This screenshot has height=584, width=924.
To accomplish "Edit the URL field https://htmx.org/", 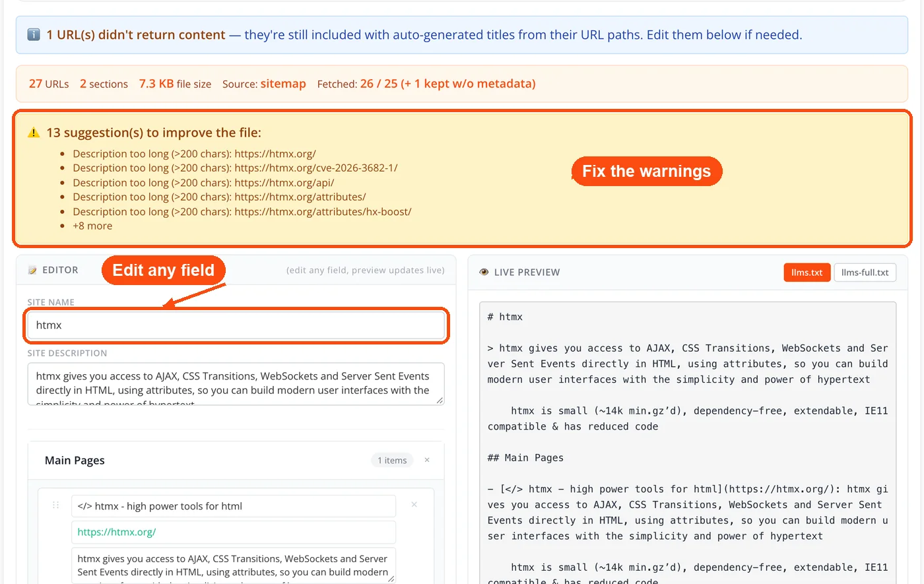I will 234,532.
